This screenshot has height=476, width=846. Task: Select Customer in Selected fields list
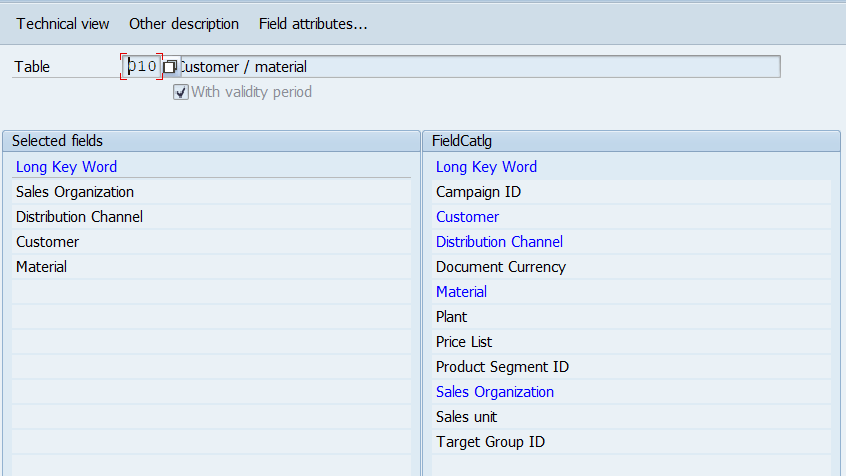coord(212,242)
